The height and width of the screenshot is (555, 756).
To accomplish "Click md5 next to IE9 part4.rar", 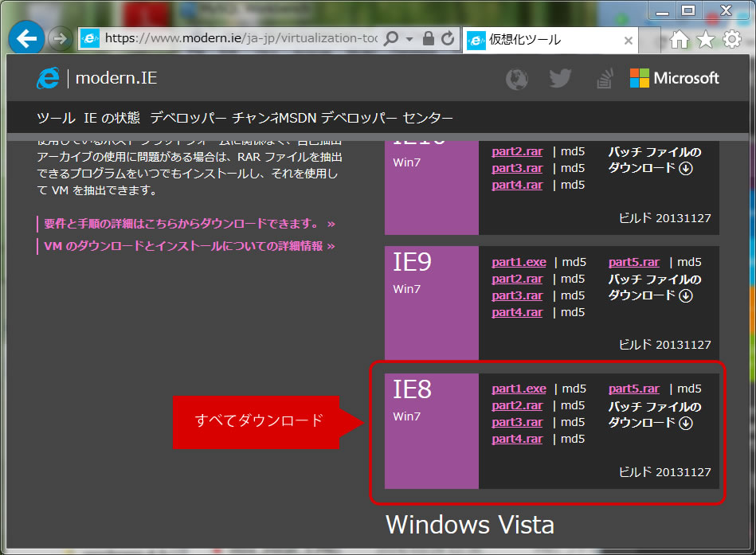I will [x=572, y=313].
